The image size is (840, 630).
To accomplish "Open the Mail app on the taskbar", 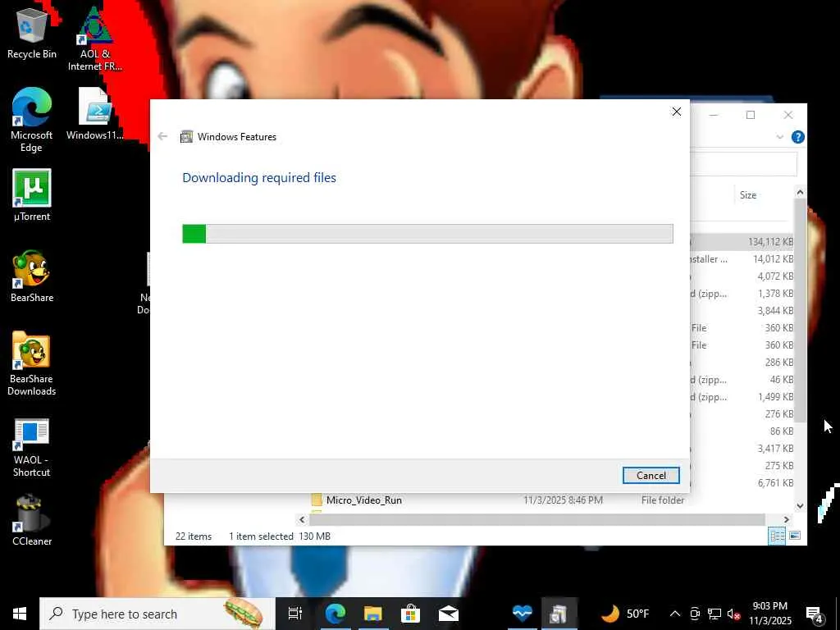I will [449, 614].
